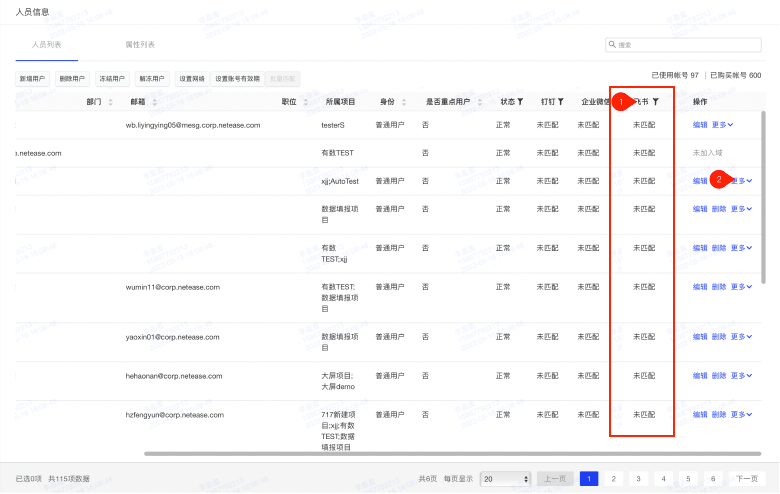Viewport: 780px width, 494px height.
Task: Click the 状态 column filter icon
Action: click(520, 102)
